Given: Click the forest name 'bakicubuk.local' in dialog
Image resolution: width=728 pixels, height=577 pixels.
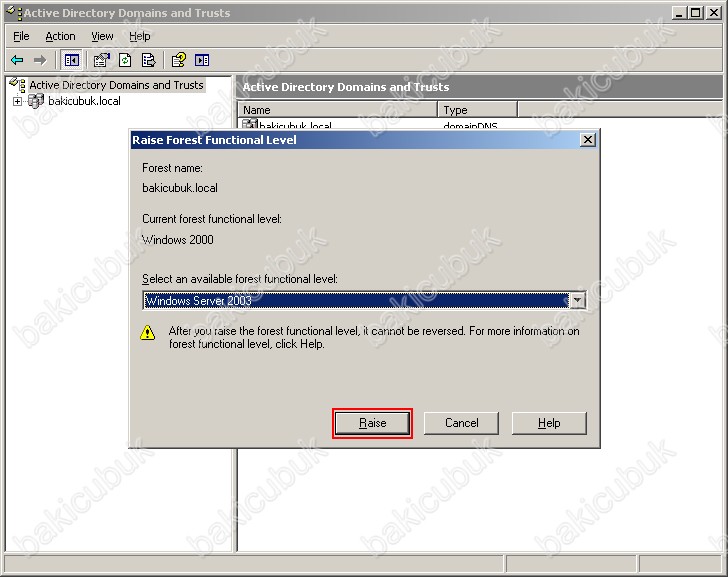Looking at the screenshot, I should (180, 188).
